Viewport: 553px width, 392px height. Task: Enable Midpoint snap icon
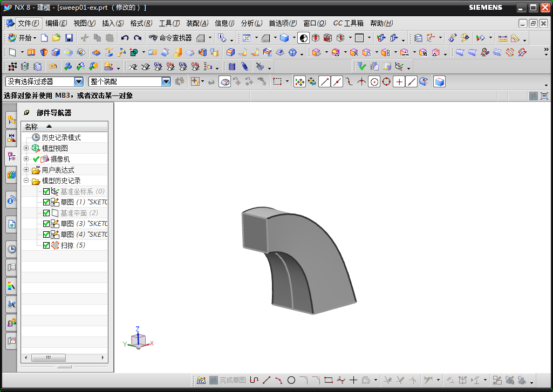click(x=337, y=82)
